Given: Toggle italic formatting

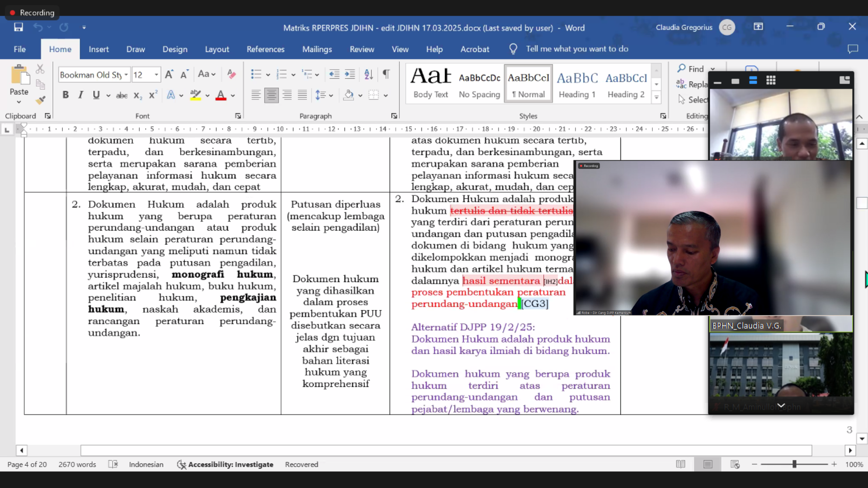Looking at the screenshot, I should [x=80, y=95].
